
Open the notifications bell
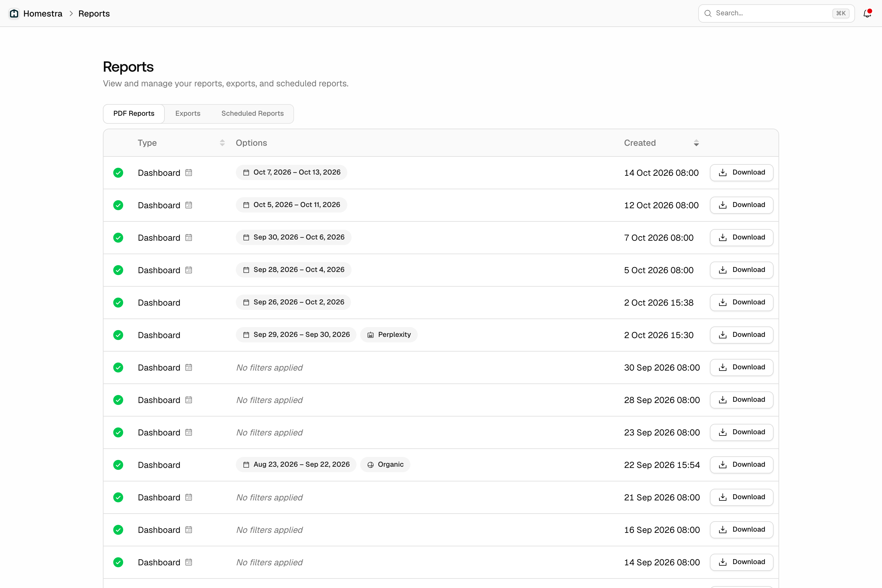[867, 13]
